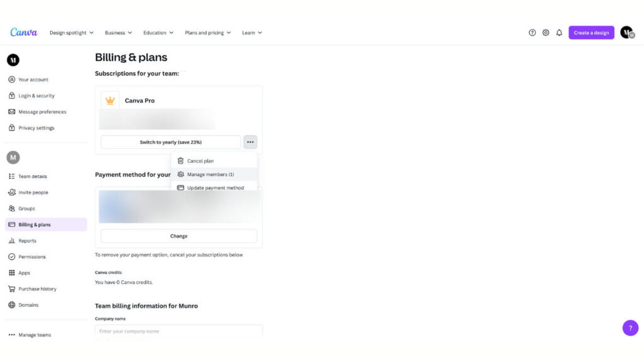Click the Change payment method button
The image size is (644, 362).
click(x=179, y=236)
